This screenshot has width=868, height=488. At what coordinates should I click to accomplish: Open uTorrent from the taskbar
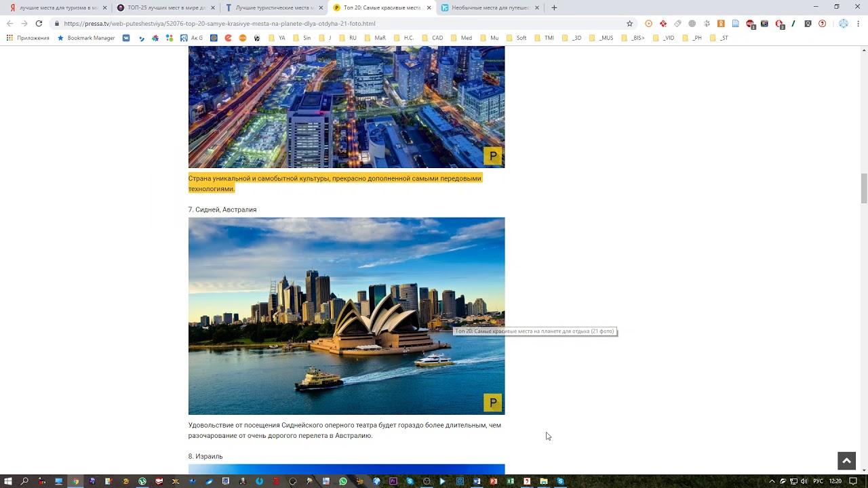[142, 481]
